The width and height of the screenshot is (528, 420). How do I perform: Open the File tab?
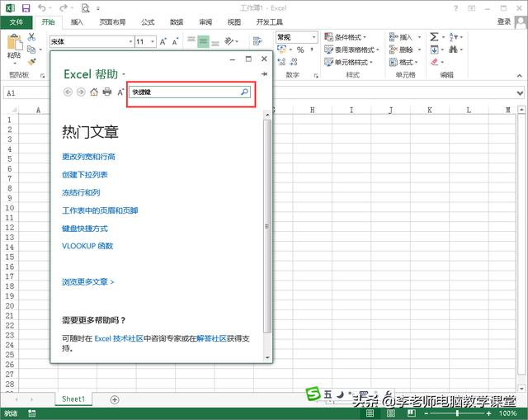pyautogui.click(x=16, y=22)
